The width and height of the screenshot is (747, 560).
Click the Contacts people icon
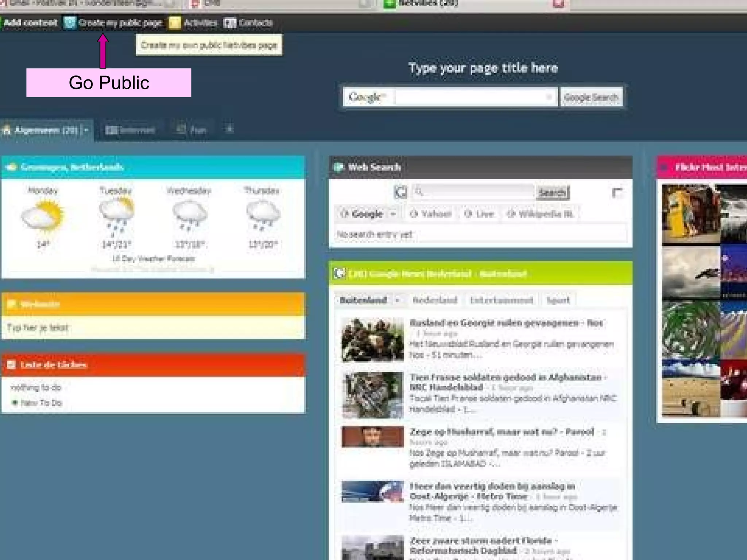coord(230,23)
